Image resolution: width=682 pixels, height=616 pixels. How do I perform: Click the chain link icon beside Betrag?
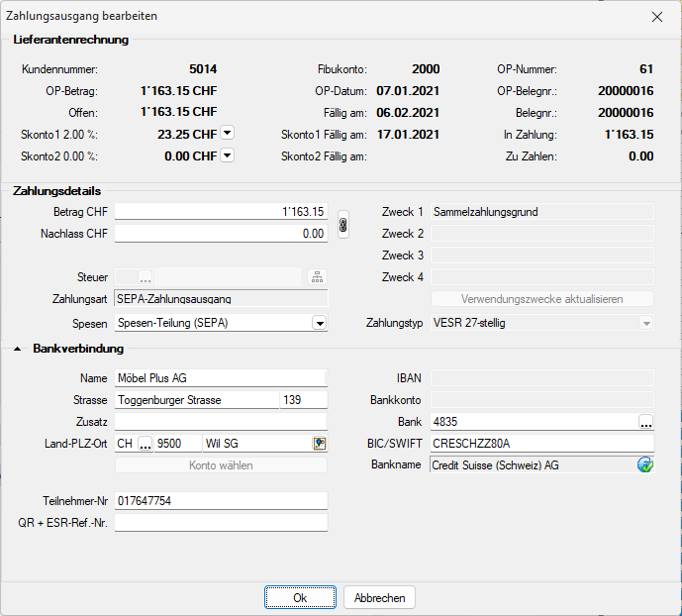(x=343, y=224)
